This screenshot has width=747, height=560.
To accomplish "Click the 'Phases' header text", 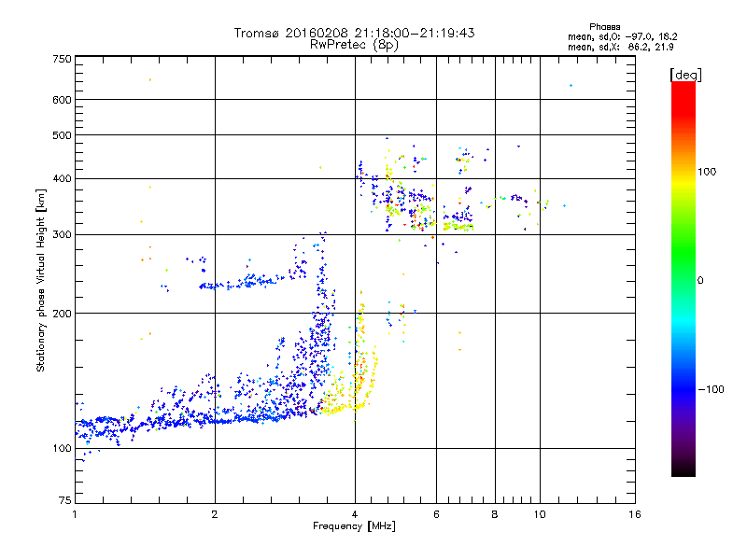I will (604, 27).
